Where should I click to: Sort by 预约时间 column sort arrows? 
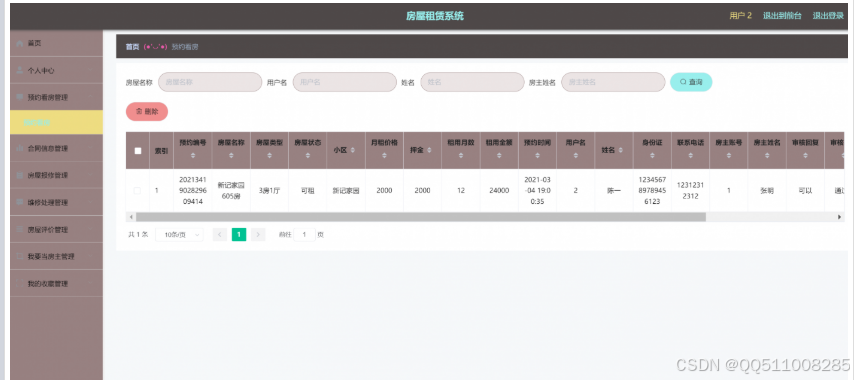(538, 156)
